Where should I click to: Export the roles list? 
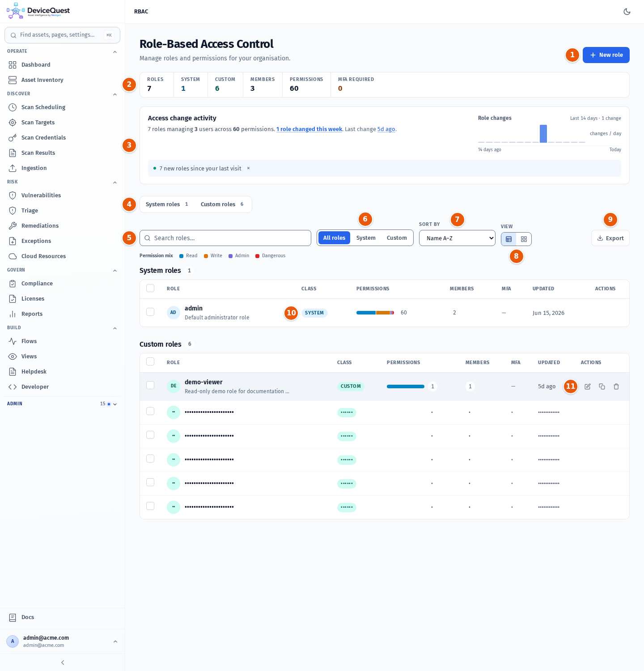[x=610, y=238]
